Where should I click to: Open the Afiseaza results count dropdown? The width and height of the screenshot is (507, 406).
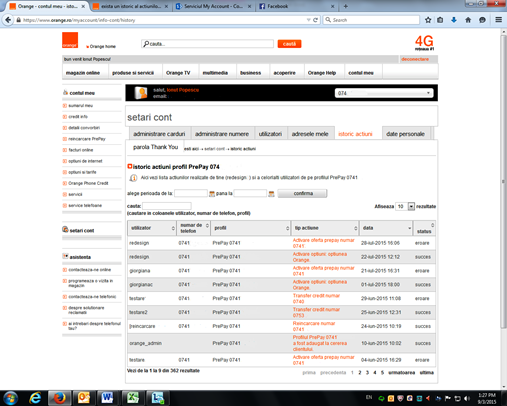click(405, 207)
